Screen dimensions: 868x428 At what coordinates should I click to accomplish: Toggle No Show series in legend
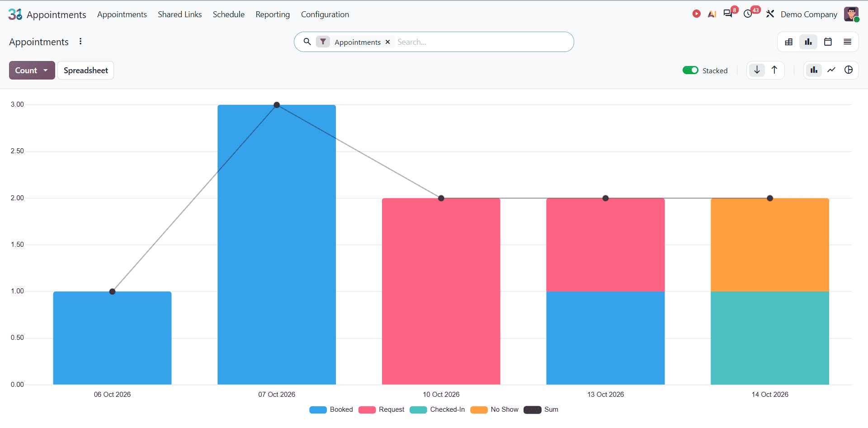[x=494, y=409]
